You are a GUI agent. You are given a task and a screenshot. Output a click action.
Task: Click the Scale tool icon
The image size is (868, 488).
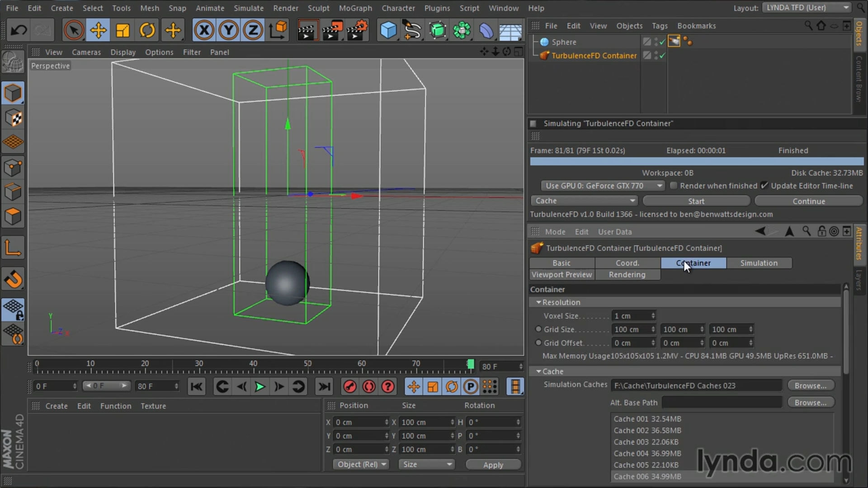coord(123,30)
